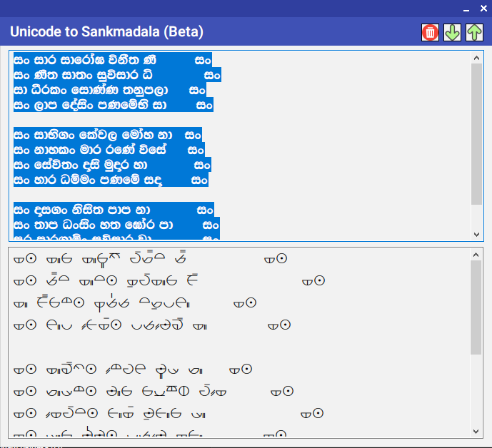Click the red trash clear icon

click(x=430, y=32)
